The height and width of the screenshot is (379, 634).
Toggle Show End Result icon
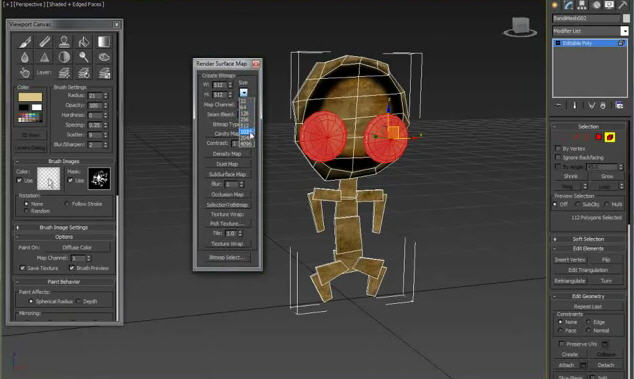pyautogui.click(x=575, y=106)
